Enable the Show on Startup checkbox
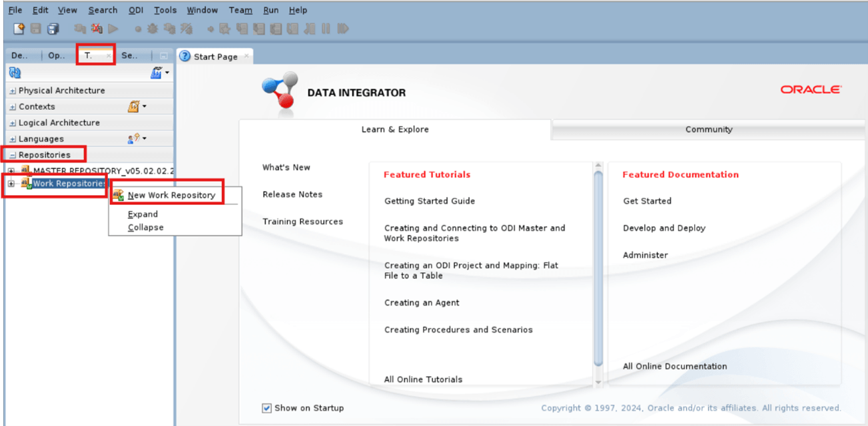Screen dimensions: 868x426 (x=266, y=408)
